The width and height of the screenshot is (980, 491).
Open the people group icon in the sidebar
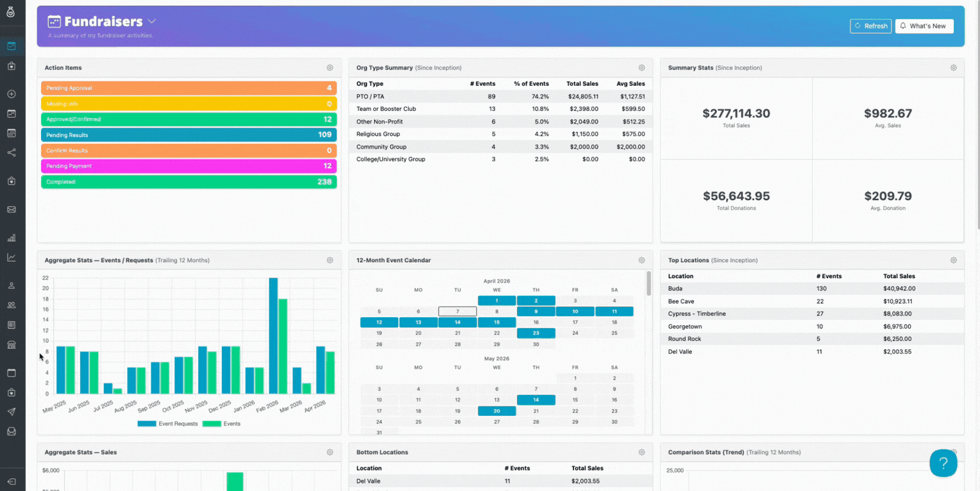click(x=12, y=305)
